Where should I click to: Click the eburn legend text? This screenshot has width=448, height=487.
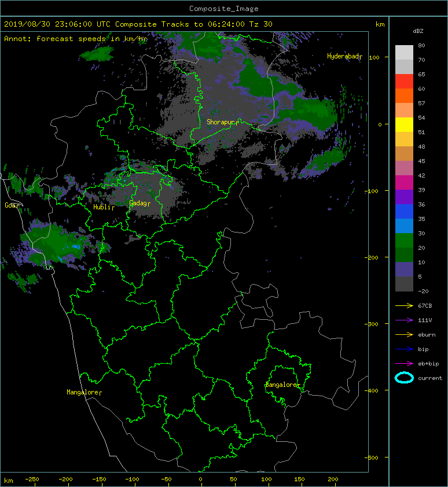click(427, 335)
